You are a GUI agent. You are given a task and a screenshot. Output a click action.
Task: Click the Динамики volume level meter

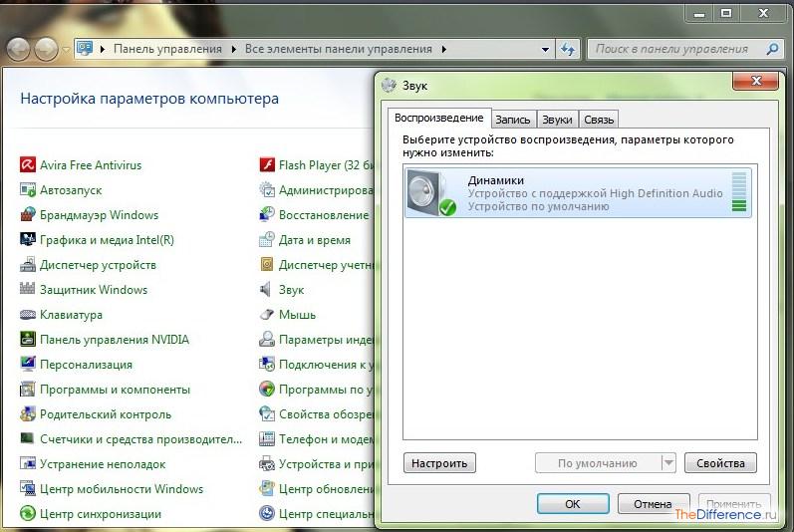pos(739,192)
